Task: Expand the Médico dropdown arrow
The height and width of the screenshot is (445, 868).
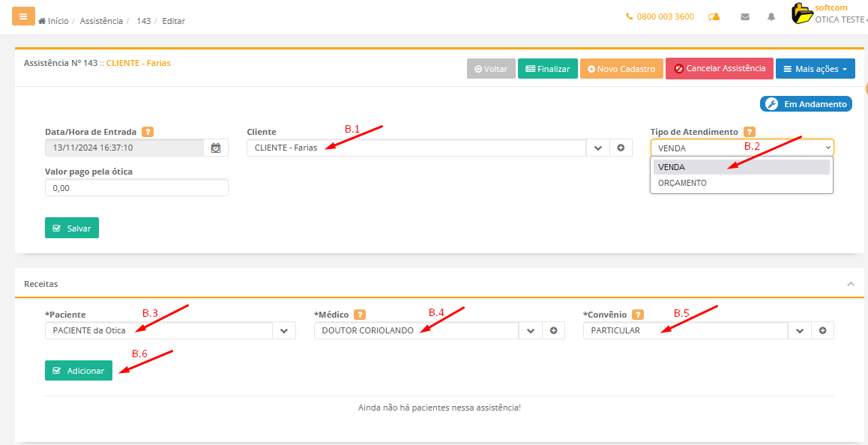Action: pos(530,330)
